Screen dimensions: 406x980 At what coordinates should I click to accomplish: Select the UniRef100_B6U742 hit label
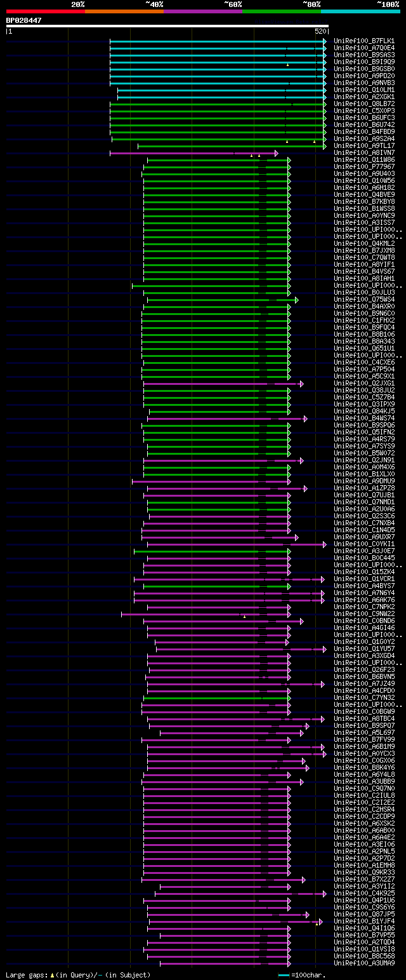click(364, 124)
